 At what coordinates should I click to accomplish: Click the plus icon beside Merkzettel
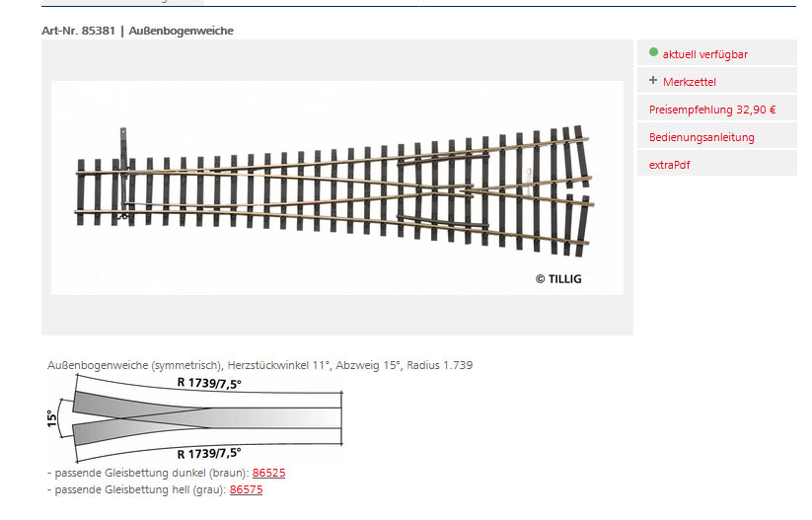tap(653, 81)
